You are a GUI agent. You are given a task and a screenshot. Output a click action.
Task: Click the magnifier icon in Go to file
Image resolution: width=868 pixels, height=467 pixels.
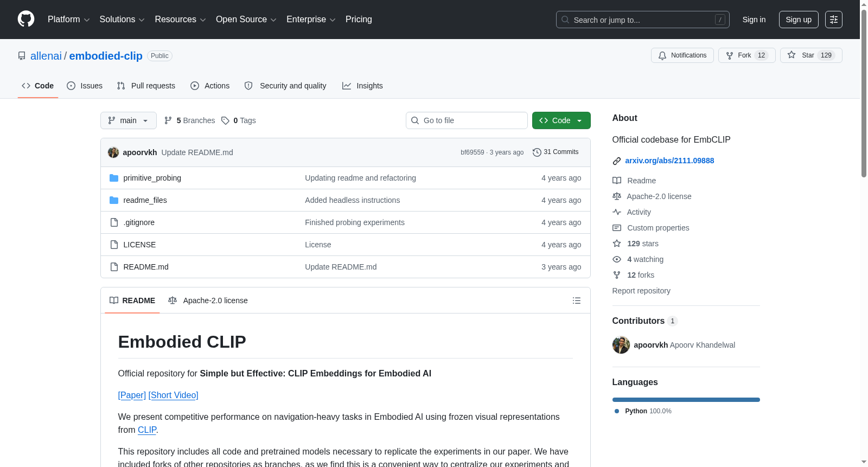415,120
